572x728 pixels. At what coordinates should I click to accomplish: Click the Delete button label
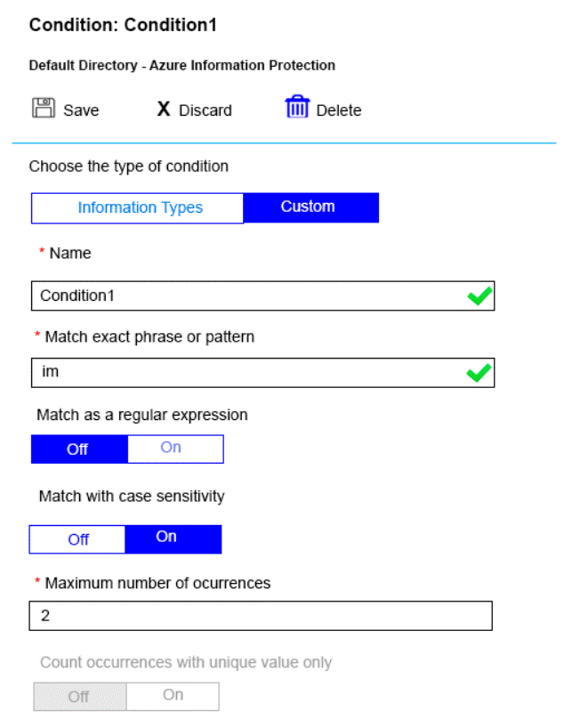[x=339, y=110]
